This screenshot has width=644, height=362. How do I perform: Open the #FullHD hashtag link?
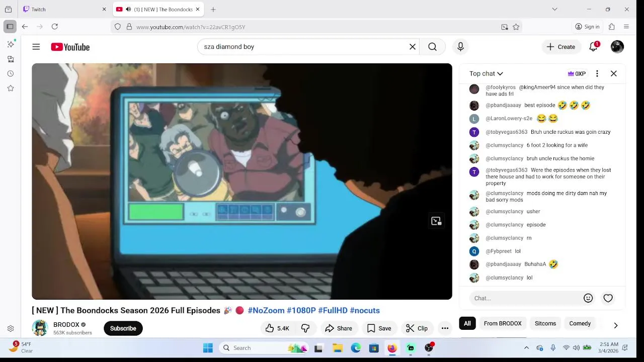tap(333, 310)
